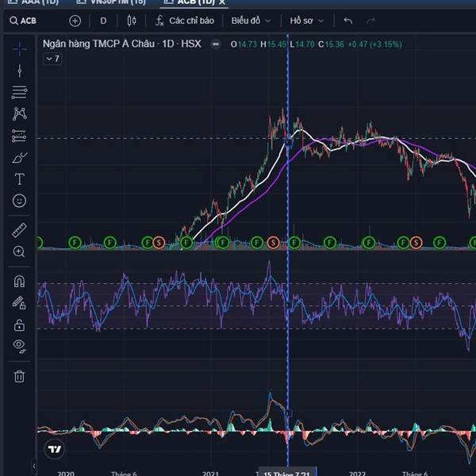
Task: Open Các chỉ báo indicators menu
Action: tap(185, 21)
